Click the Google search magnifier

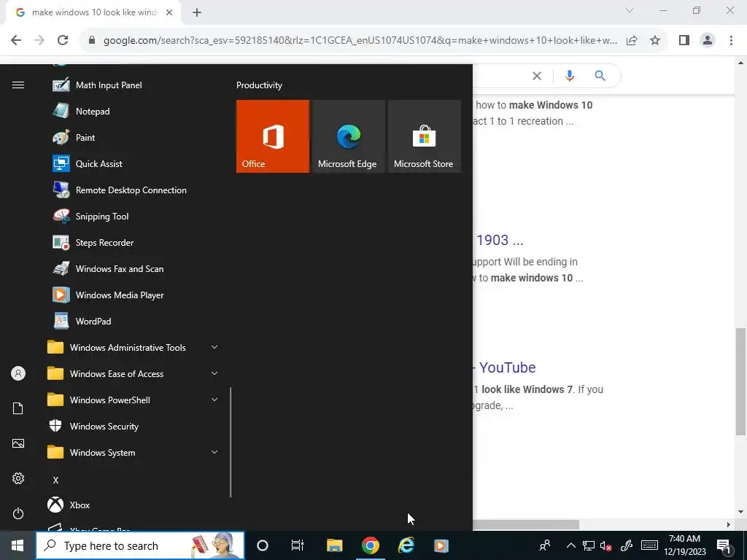point(600,76)
